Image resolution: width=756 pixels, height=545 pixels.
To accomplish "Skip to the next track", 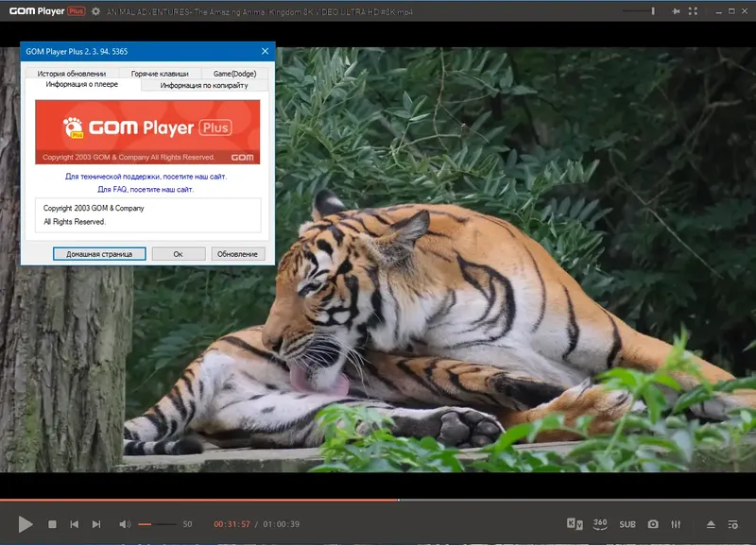I will point(96,524).
